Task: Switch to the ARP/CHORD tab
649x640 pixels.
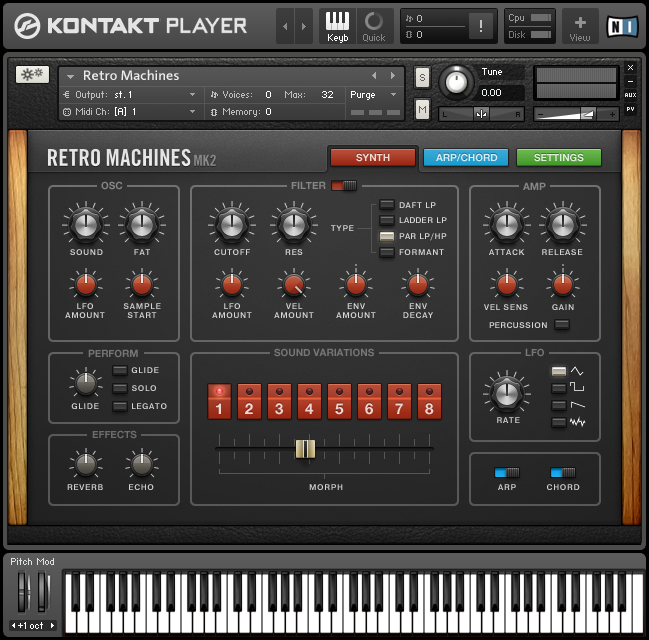Action: (x=466, y=158)
